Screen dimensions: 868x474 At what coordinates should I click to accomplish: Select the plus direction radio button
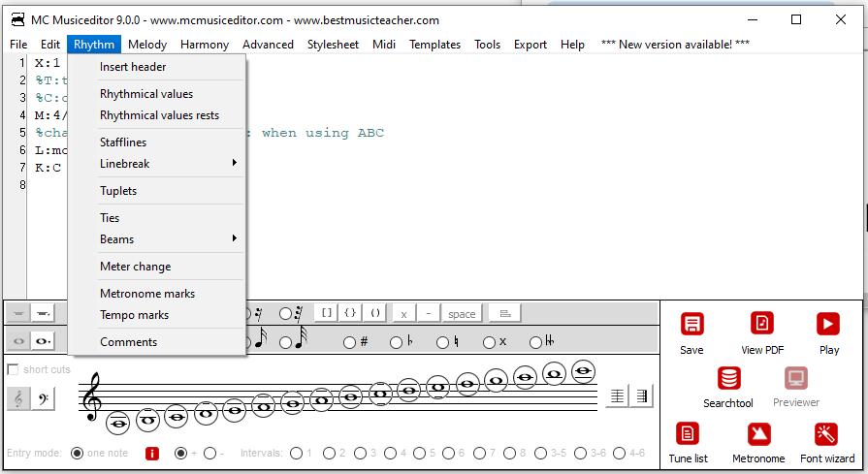[180, 454]
